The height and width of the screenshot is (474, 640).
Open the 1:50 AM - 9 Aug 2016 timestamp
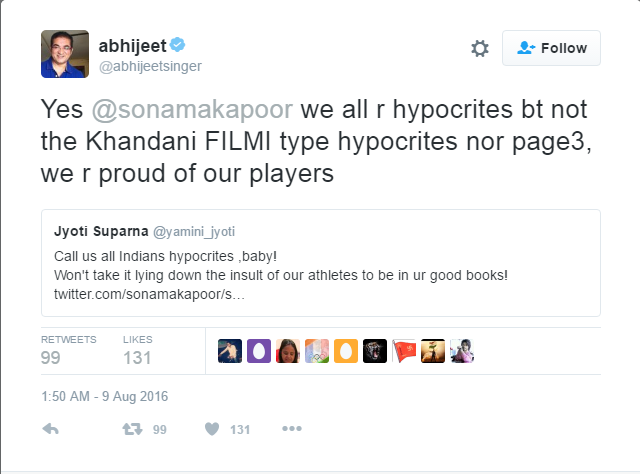pyautogui.click(x=105, y=396)
